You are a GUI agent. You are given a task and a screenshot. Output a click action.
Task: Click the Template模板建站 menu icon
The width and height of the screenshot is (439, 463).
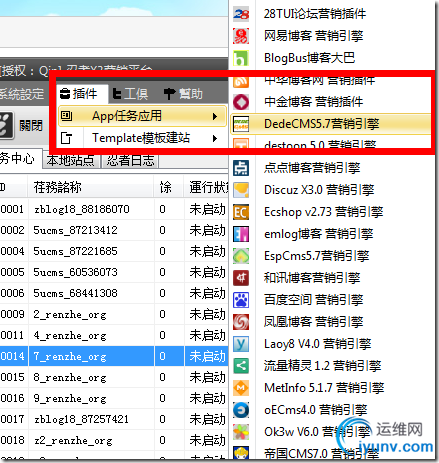[66, 138]
